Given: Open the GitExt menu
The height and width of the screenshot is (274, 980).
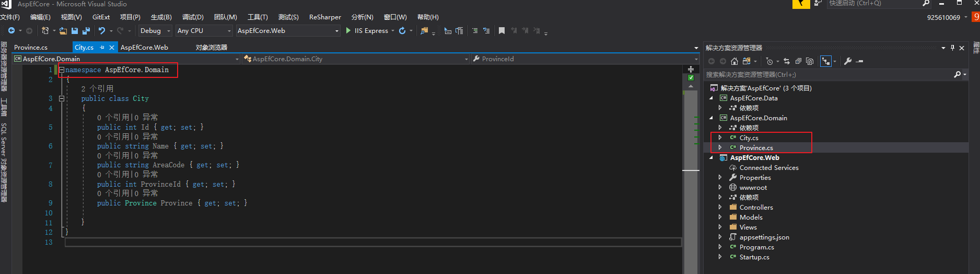Looking at the screenshot, I should coord(101,17).
